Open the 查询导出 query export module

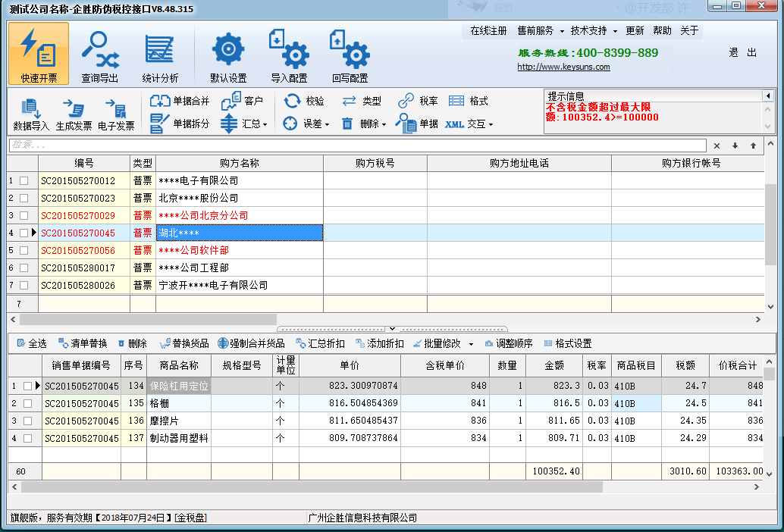[x=100, y=56]
